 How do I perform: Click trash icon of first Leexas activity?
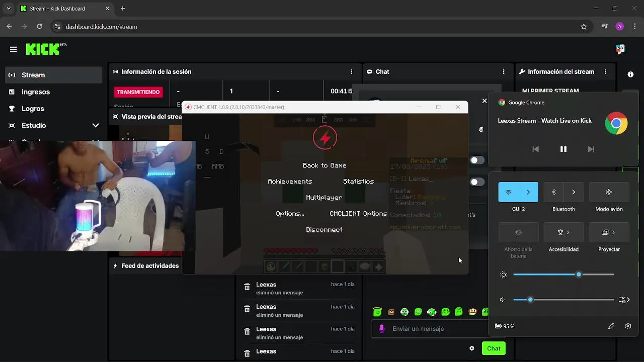[x=247, y=287]
